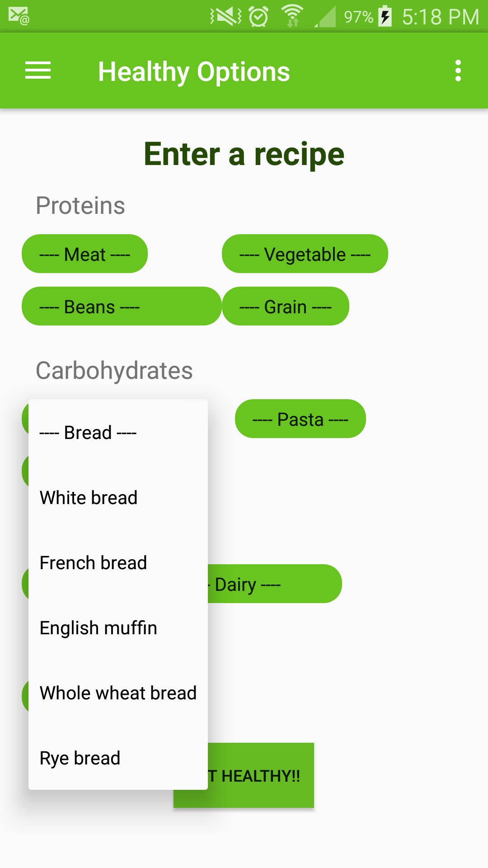Select Rye bread from the list
The height and width of the screenshot is (868, 488).
tap(80, 758)
